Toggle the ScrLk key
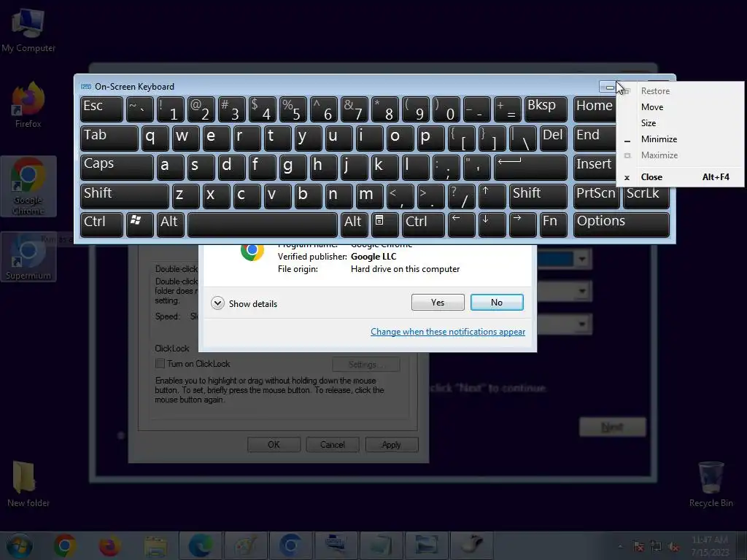 point(646,196)
